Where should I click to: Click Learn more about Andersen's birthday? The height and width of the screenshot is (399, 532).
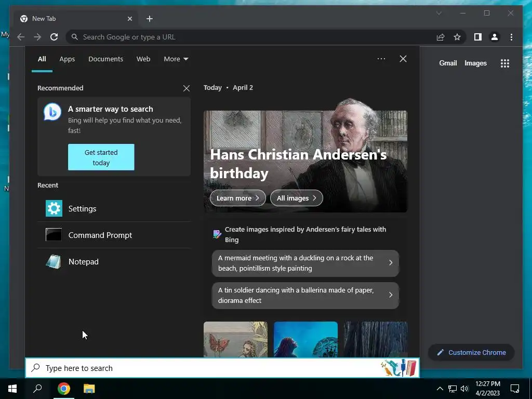click(238, 198)
